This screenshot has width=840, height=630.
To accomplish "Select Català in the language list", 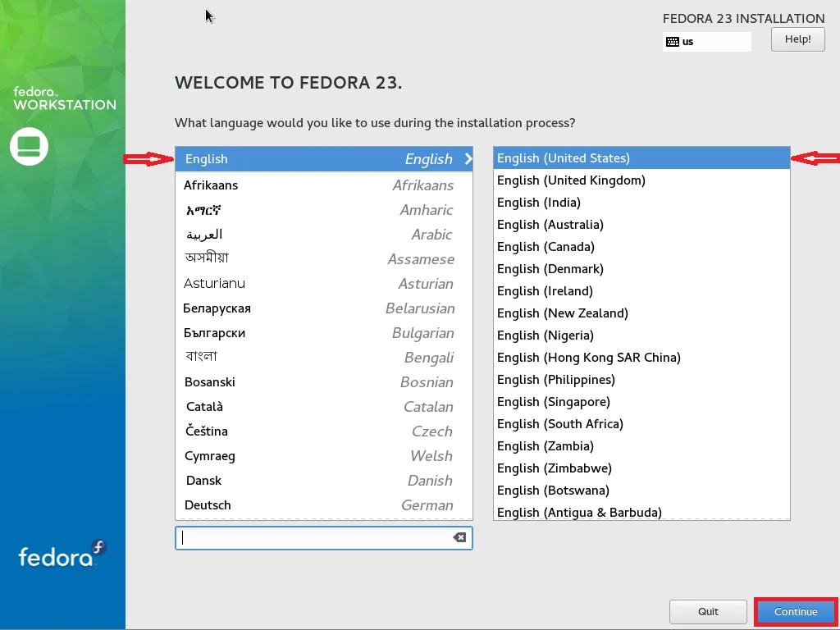I will click(323, 407).
